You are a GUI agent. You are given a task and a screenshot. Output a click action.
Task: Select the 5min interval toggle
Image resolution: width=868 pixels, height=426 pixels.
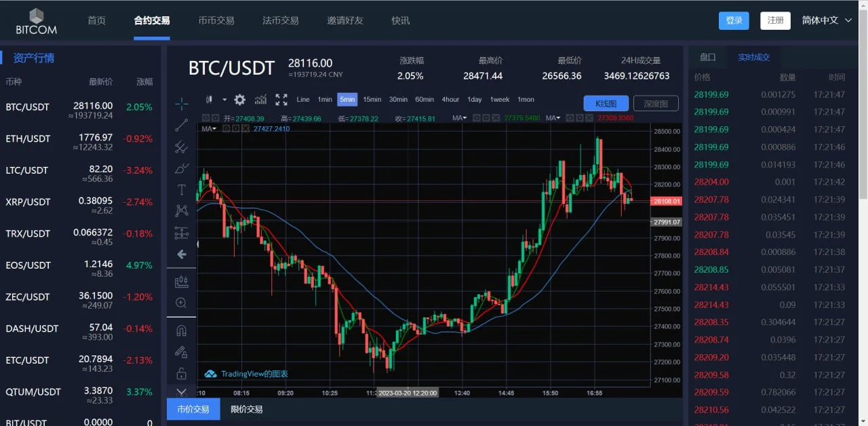347,99
